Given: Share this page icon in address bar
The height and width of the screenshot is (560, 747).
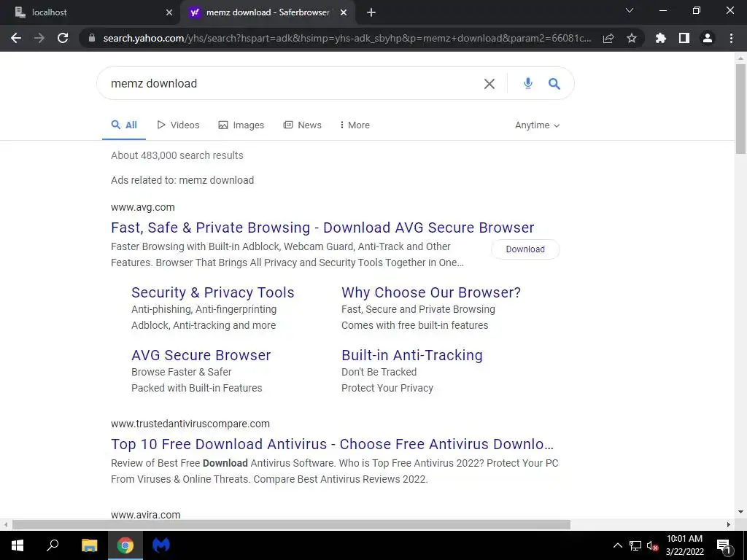Looking at the screenshot, I should pyautogui.click(x=608, y=38).
